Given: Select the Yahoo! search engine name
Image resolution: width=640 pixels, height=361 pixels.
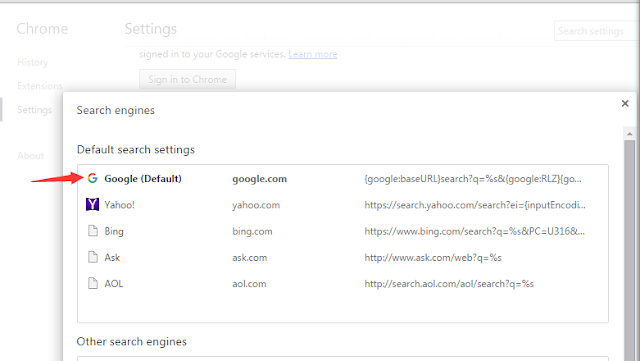Looking at the screenshot, I should (120, 205).
